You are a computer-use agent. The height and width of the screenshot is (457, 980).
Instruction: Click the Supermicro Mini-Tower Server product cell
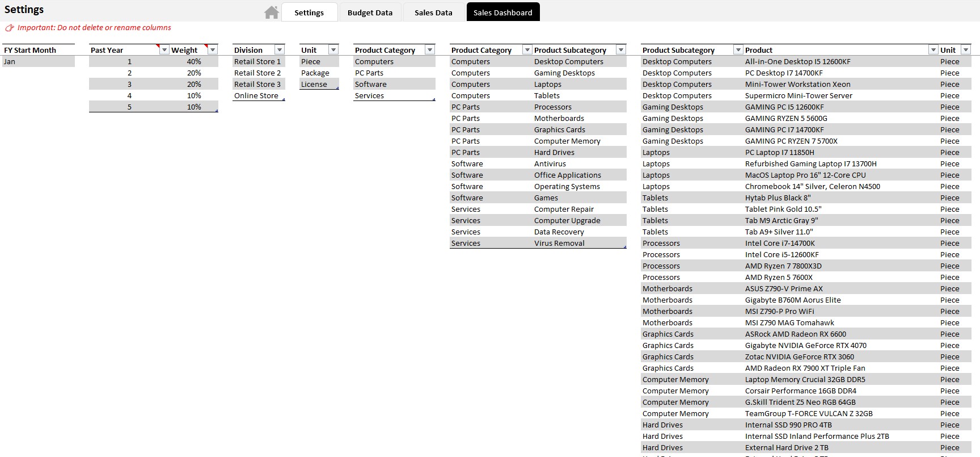(799, 95)
